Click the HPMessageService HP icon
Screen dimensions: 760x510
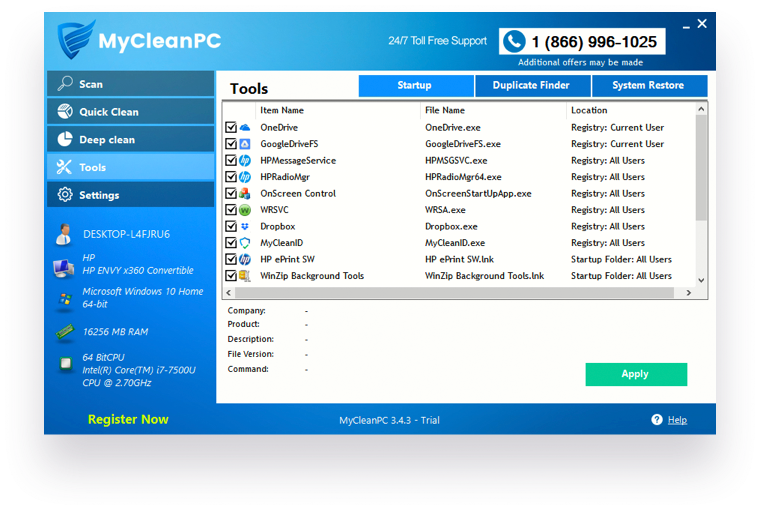point(245,160)
